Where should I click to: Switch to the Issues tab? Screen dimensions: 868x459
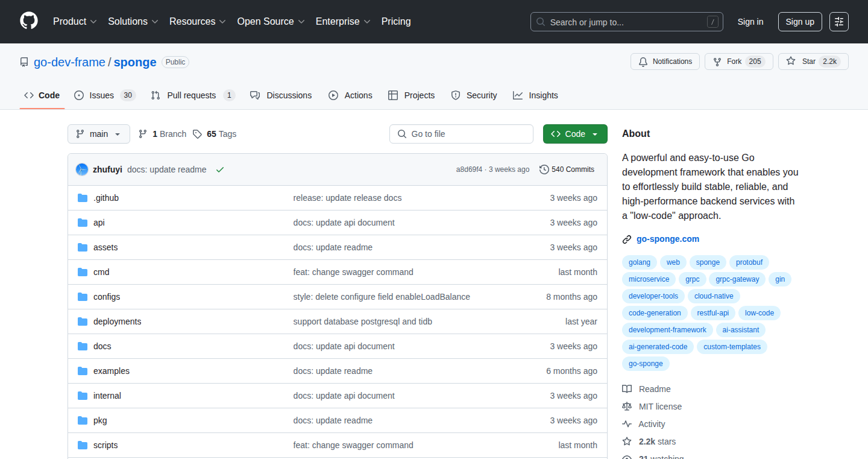(104, 95)
